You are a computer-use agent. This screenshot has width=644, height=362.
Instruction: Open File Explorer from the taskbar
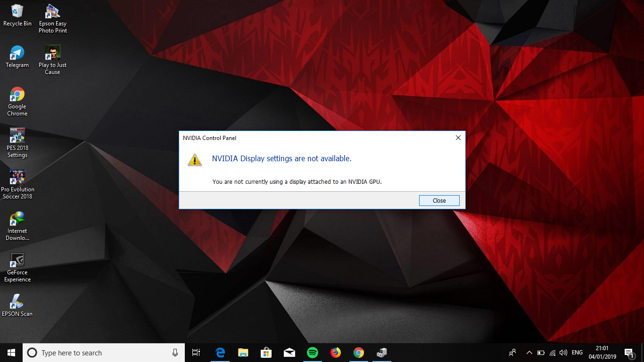click(243, 353)
